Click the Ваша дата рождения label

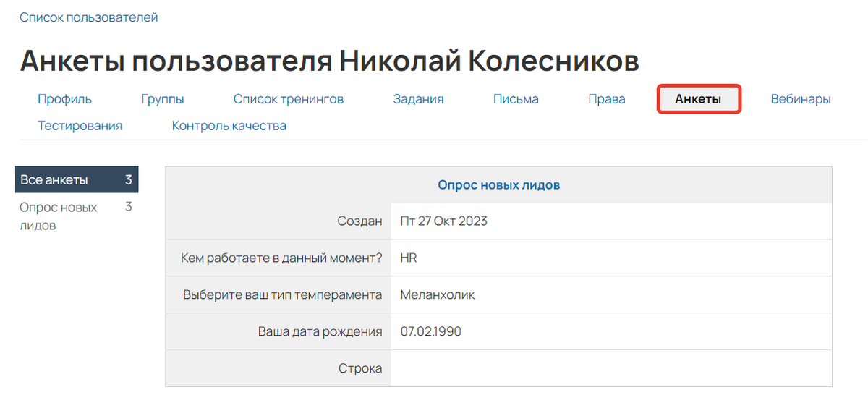point(320,332)
